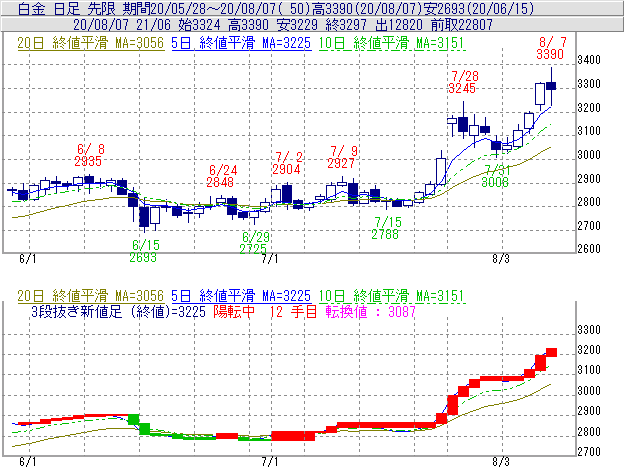
Task: Click the '7/ 9 2927' high label
Action: pyautogui.click(x=341, y=157)
